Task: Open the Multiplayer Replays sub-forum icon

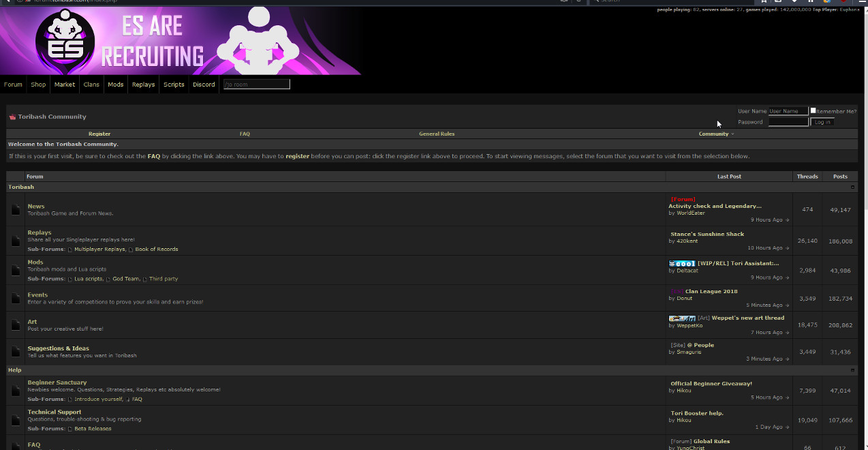Action: 70,249
